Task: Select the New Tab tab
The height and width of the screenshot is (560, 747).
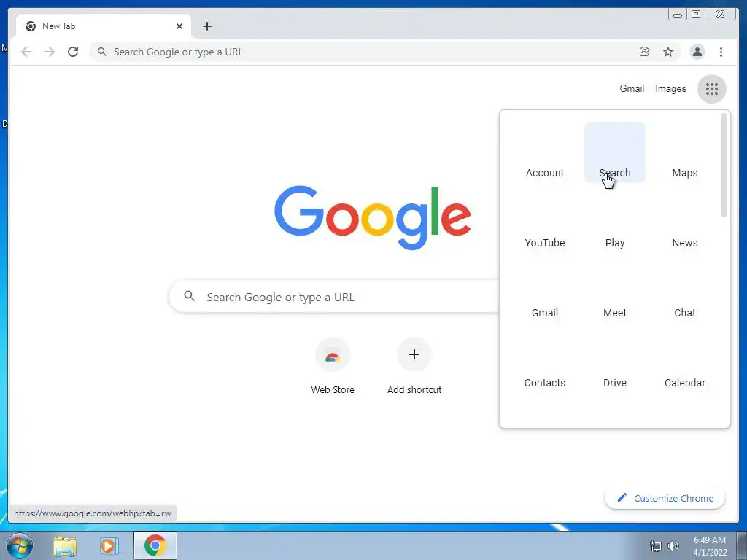Action: click(x=104, y=26)
